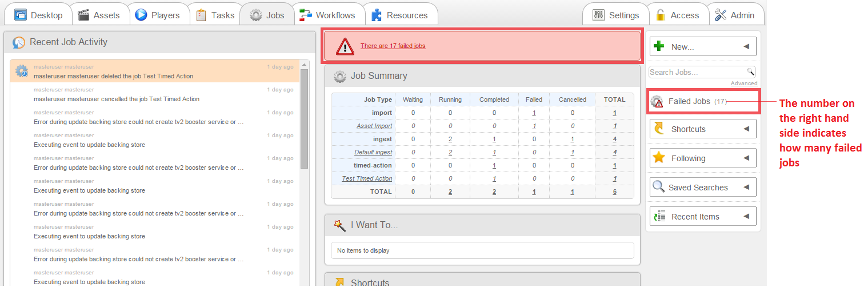
Task: Open the Advanced search link
Action: (x=743, y=83)
